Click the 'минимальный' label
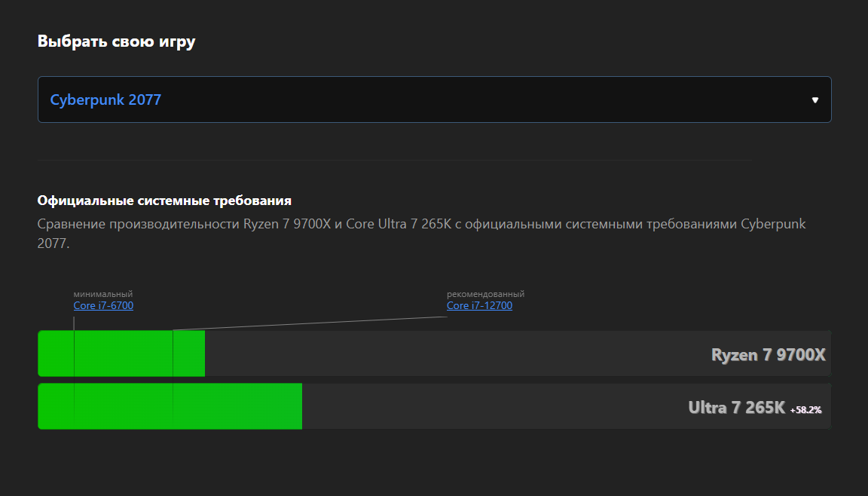Image resolution: width=868 pixels, height=496 pixels. click(x=103, y=294)
